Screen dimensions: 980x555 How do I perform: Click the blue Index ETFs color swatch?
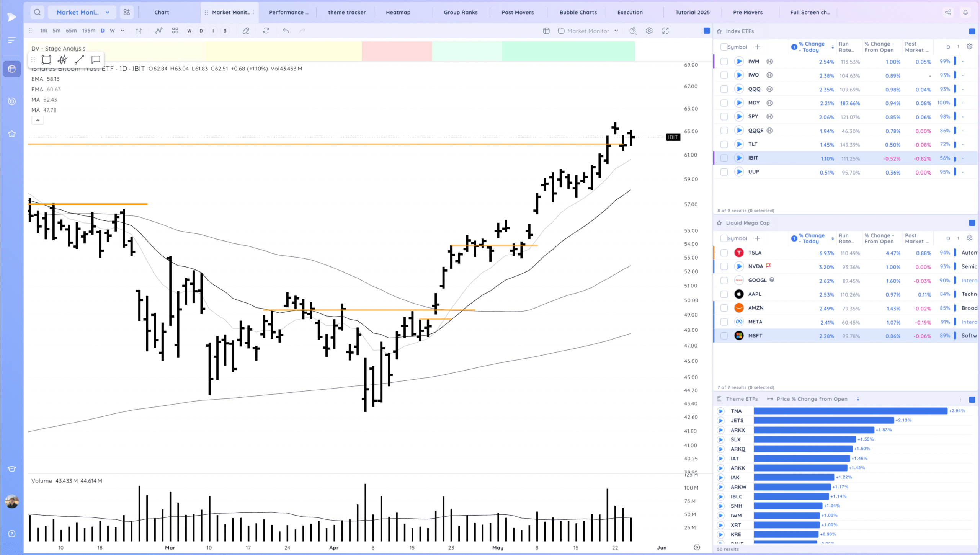[972, 31]
